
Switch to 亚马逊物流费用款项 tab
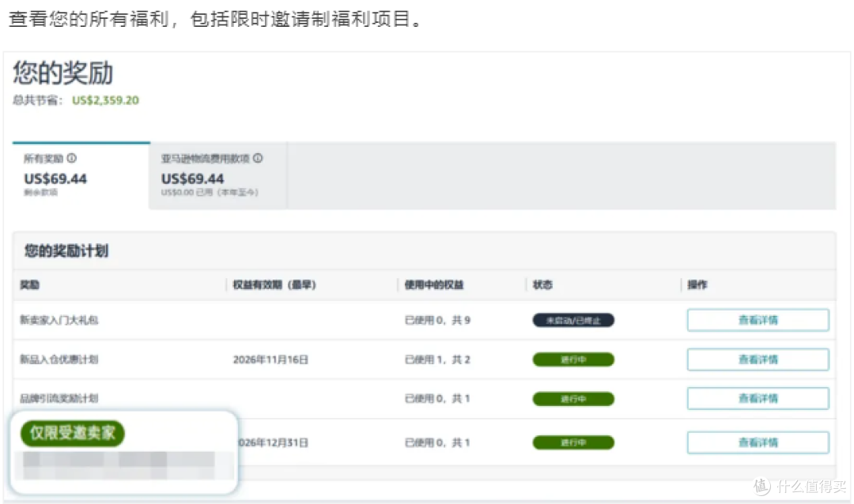[218, 175]
